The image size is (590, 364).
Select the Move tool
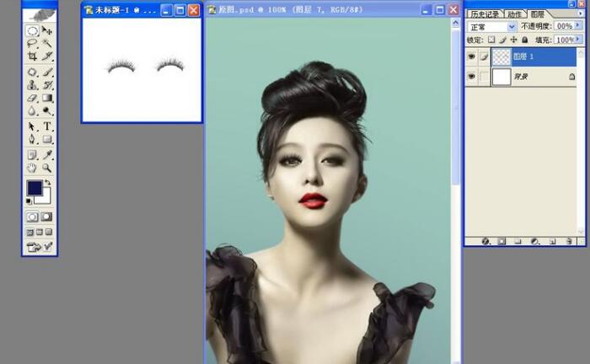(47, 30)
